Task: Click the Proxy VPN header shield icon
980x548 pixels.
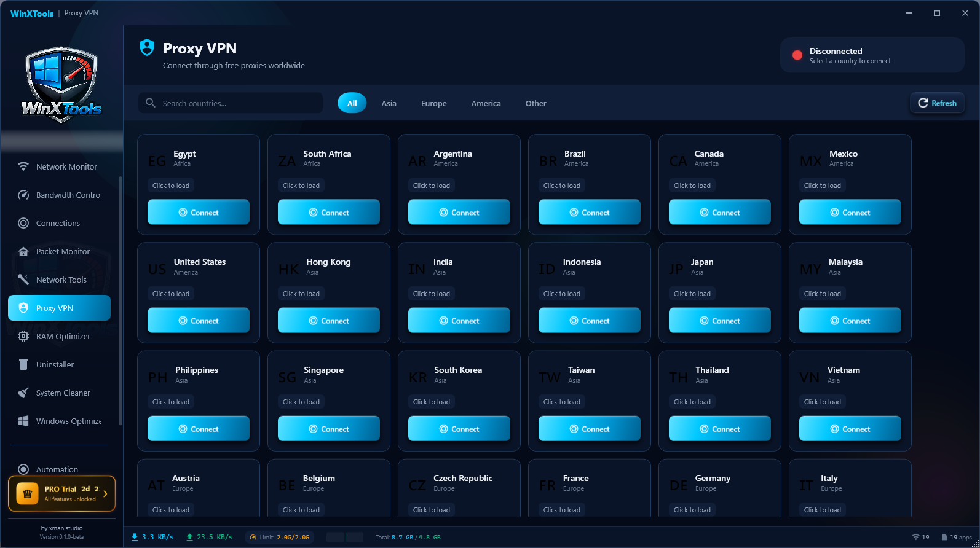Action: coord(147,47)
